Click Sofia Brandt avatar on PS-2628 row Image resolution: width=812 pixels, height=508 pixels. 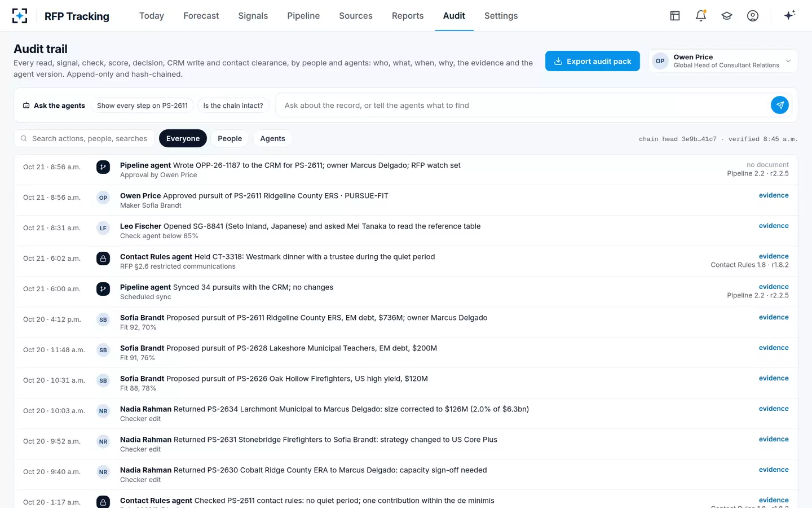(103, 350)
